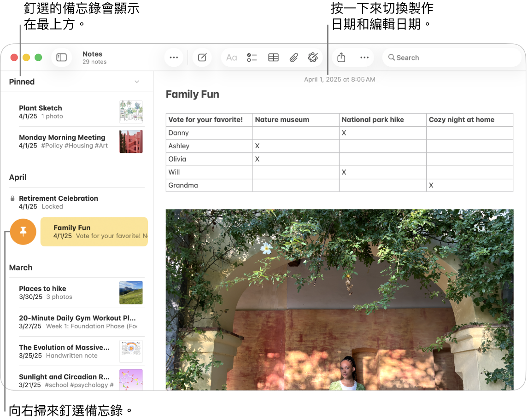This screenshot has width=528, height=420.
Task: Click the Places to hike thumbnail
Action: [131, 292]
